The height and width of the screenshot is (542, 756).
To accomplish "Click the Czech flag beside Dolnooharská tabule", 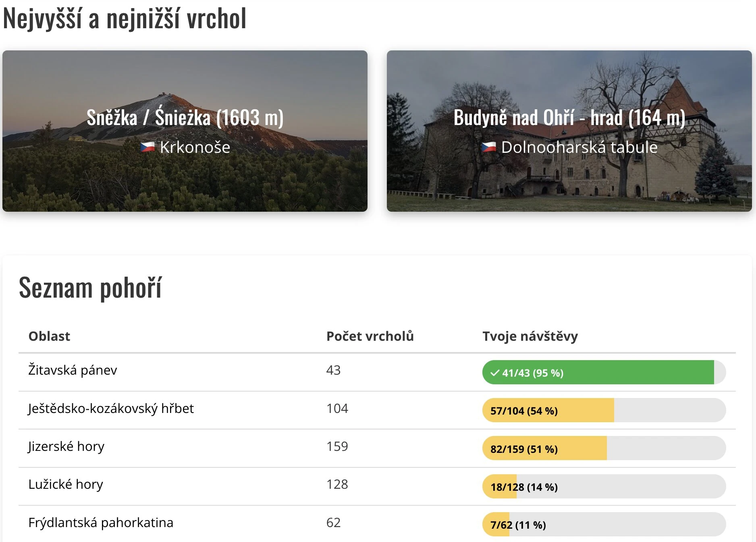I will pos(489,147).
